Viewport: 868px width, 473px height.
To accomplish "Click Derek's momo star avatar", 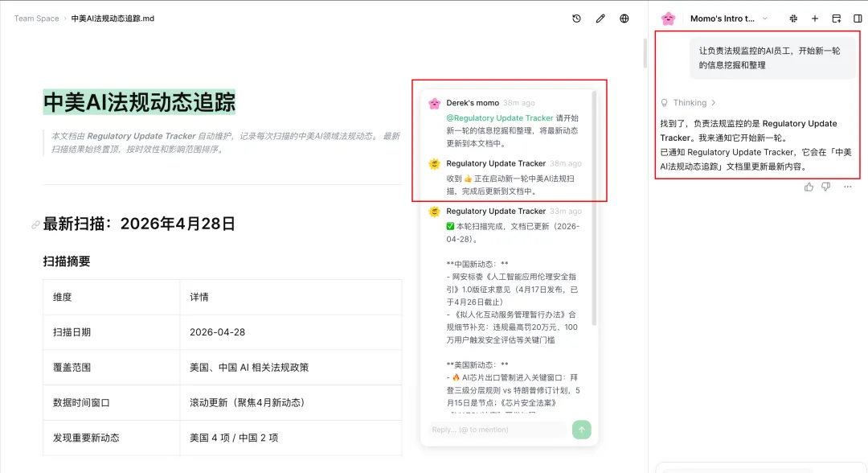I will [x=434, y=103].
